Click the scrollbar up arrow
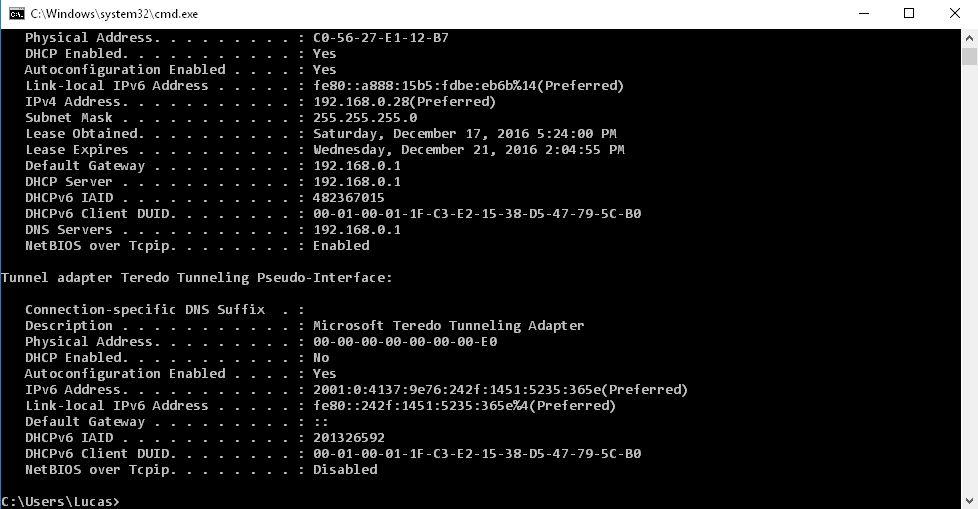 969,37
